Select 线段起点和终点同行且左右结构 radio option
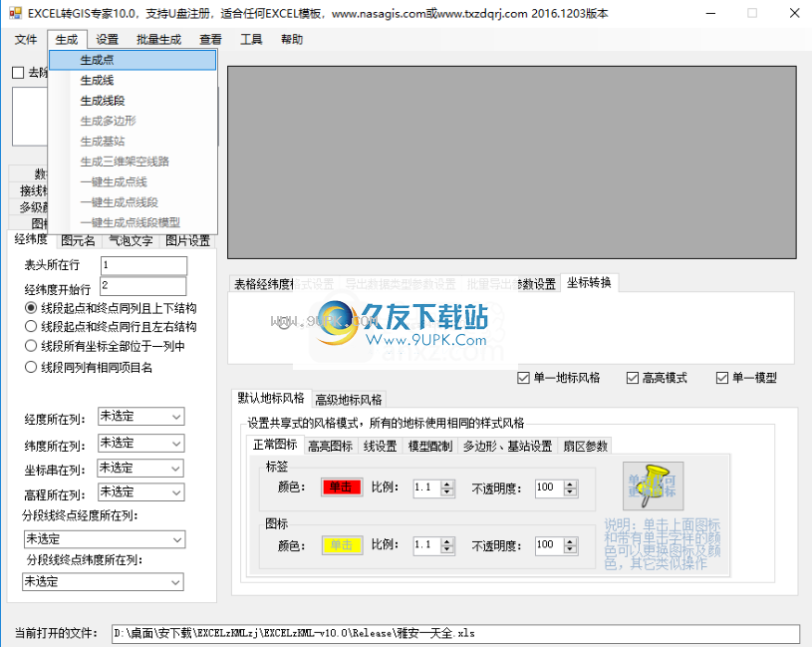812x647 pixels. pyautogui.click(x=31, y=326)
